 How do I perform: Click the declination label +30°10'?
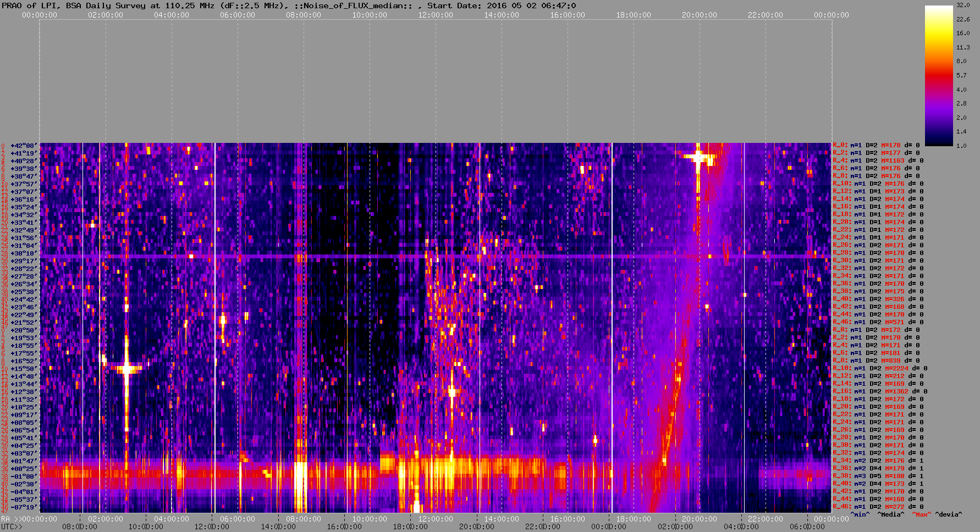tap(24, 253)
